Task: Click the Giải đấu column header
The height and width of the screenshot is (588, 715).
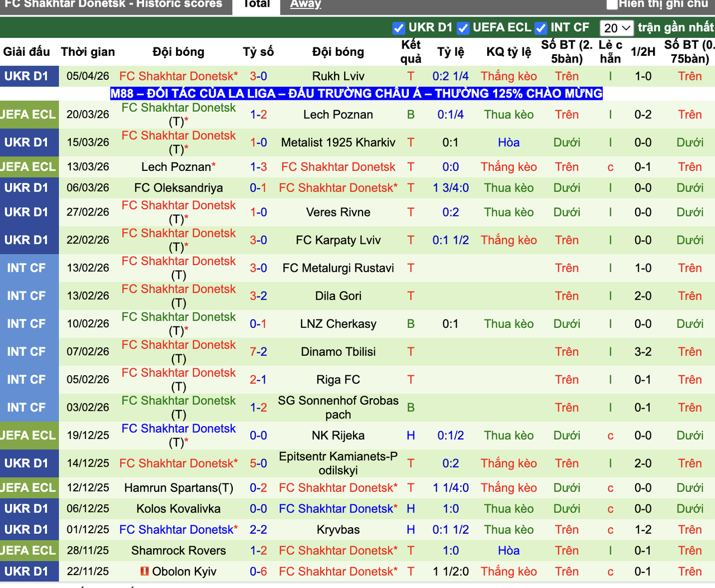Action: click(27, 52)
